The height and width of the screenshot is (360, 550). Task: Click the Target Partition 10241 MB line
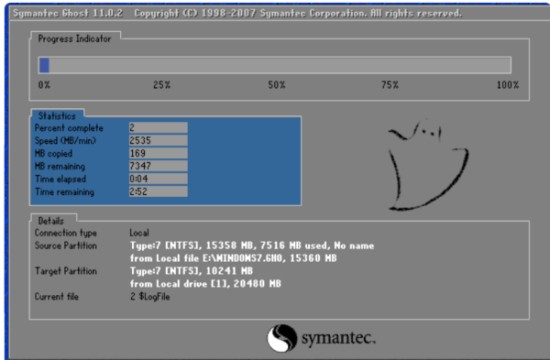[191, 271]
